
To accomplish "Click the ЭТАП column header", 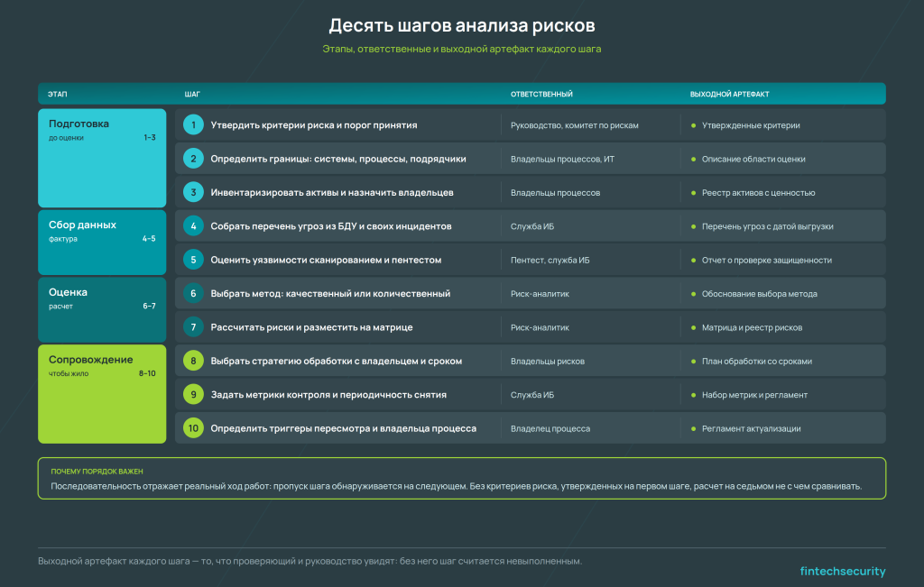I will [57, 94].
